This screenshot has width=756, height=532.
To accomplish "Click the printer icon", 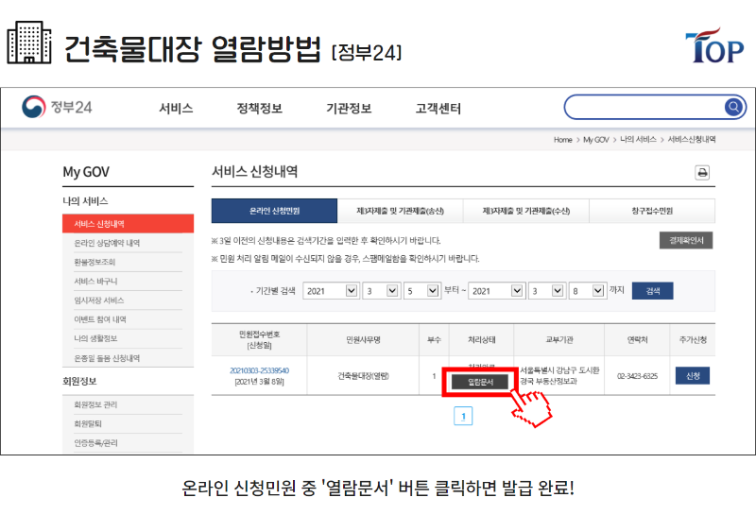I will tap(702, 173).
